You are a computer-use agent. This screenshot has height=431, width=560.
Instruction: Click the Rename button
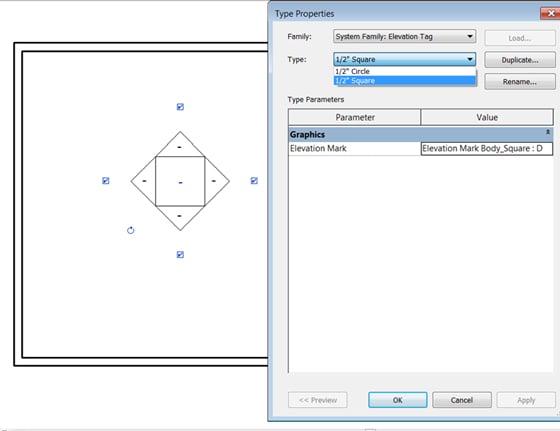[520, 82]
